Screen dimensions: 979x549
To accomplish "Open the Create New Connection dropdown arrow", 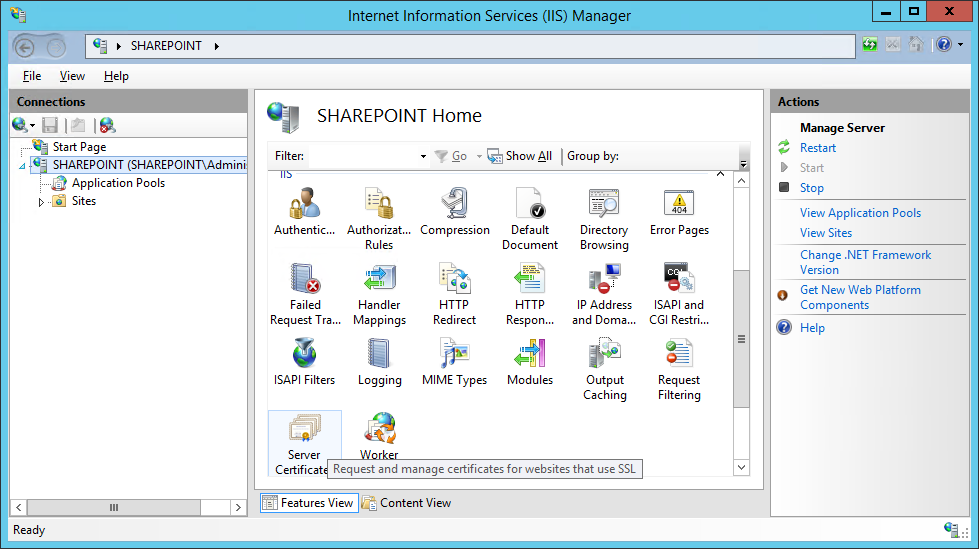I will [x=32, y=126].
